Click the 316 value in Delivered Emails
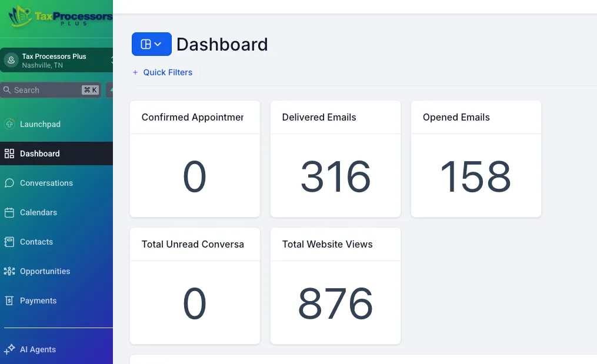The width and height of the screenshot is (597, 364). coord(335,176)
